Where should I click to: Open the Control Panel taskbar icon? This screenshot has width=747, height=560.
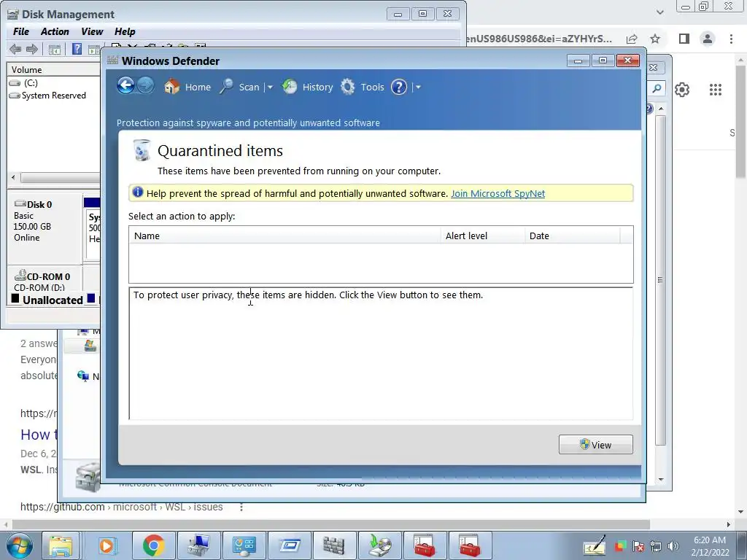point(244,546)
